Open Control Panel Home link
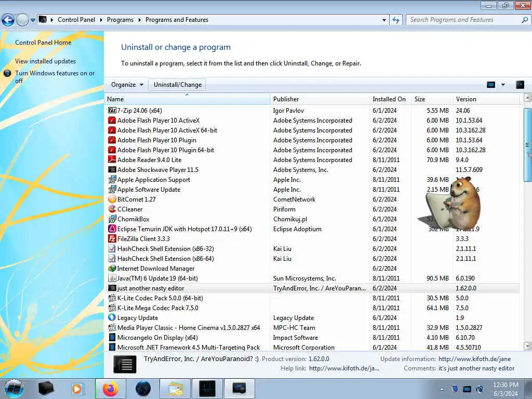This screenshot has height=399, width=532. (43, 43)
